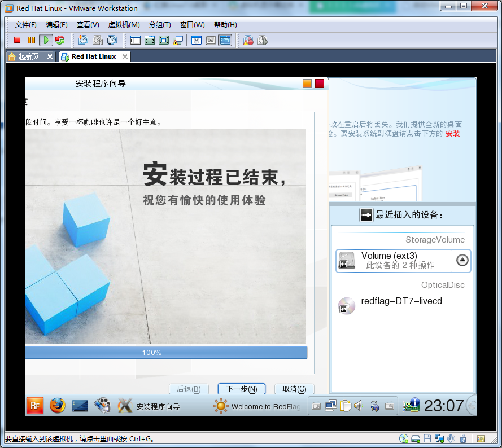Image resolution: width=502 pixels, height=448 pixels.
Task: Open the 帮助(H) menu
Action: pos(225,25)
